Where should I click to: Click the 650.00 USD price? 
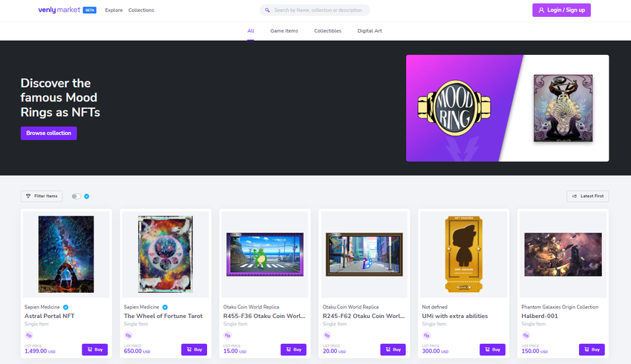(x=137, y=351)
